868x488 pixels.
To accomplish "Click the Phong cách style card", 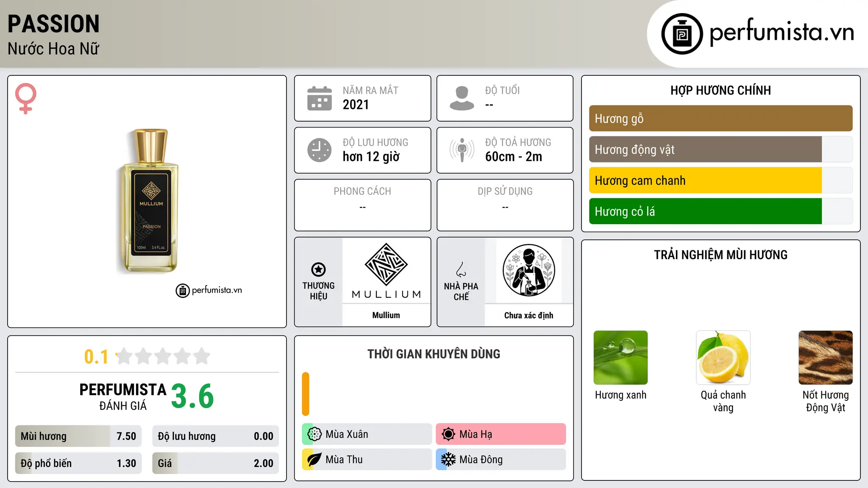I will pyautogui.click(x=362, y=205).
